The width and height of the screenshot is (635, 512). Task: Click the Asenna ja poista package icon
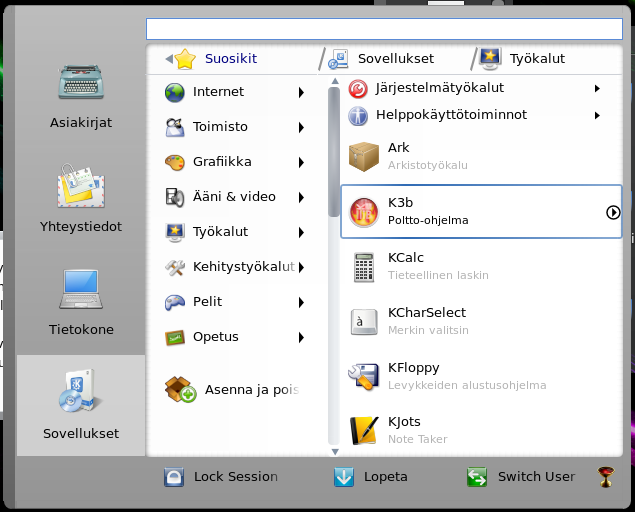pyautogui.click(x=181, y=390)
